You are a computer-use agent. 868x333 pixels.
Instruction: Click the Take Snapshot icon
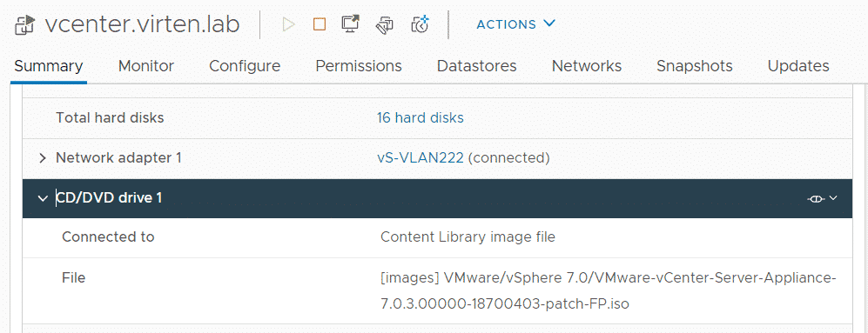point(421,23)
